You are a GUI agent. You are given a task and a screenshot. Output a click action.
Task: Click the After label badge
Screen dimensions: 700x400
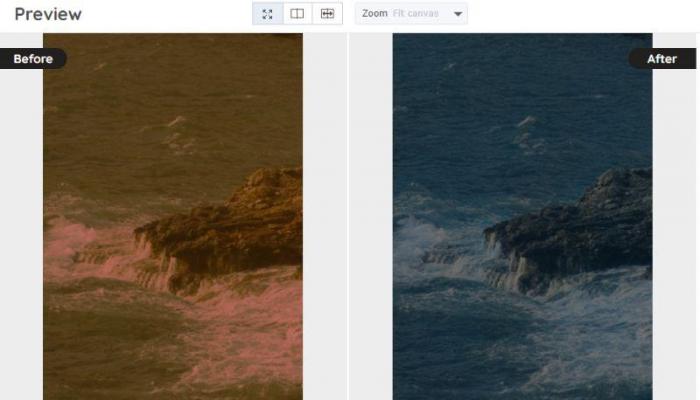coord(662,59)
